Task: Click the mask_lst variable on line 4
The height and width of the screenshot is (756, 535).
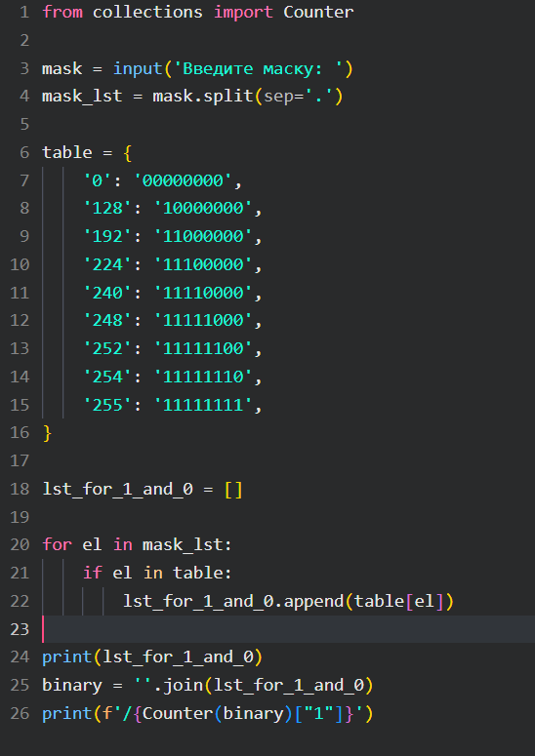Action: point(82,97)
